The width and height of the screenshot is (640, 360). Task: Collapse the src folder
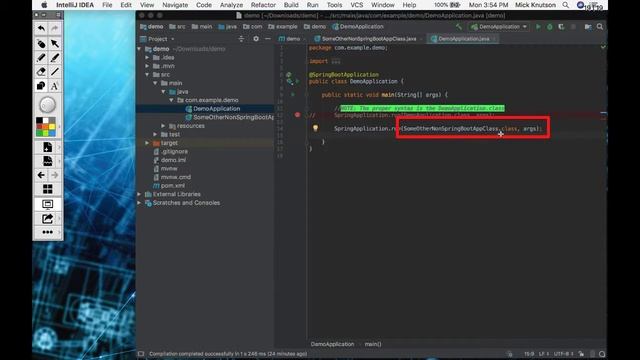coord(147,75)
